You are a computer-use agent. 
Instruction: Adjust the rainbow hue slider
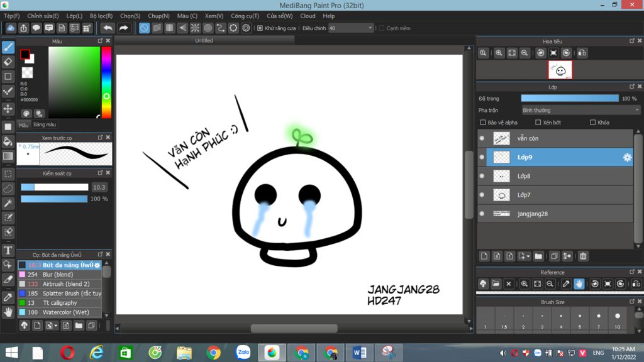click(107, 82)
